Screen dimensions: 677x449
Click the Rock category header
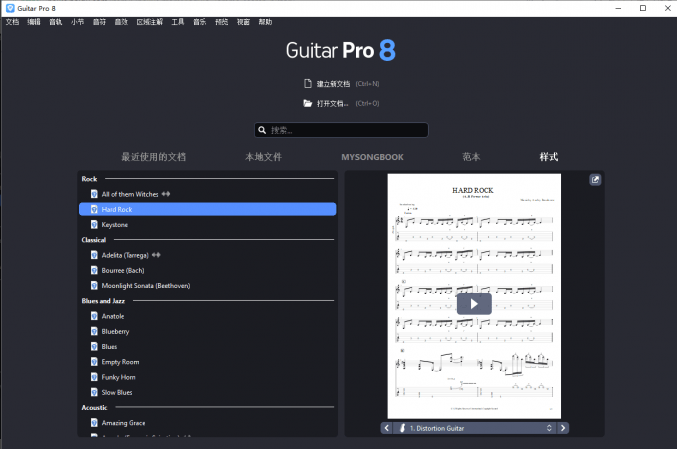click(89, 179)
